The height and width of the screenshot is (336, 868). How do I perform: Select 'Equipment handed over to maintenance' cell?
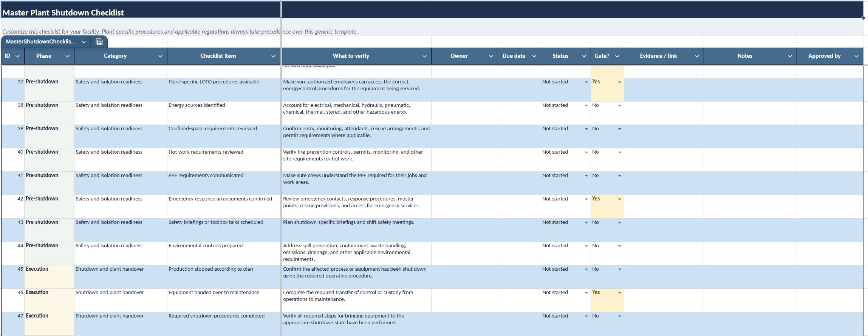pyautogui.click(x=224, y=301)
